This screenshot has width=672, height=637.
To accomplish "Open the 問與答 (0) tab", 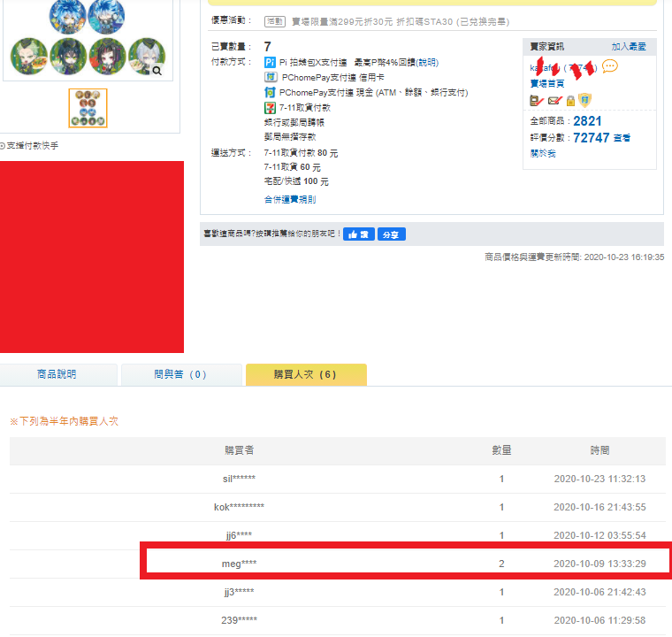I will click(181, 374).
